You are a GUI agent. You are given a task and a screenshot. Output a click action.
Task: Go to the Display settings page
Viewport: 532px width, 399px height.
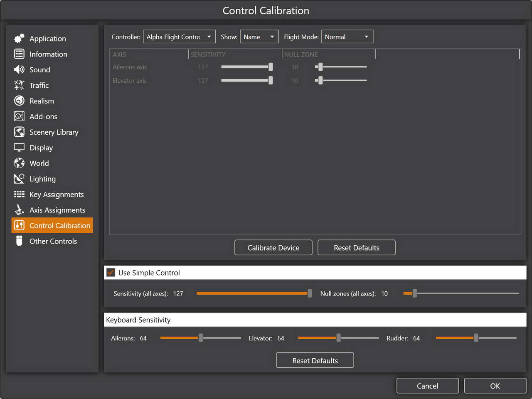(41, 148)
